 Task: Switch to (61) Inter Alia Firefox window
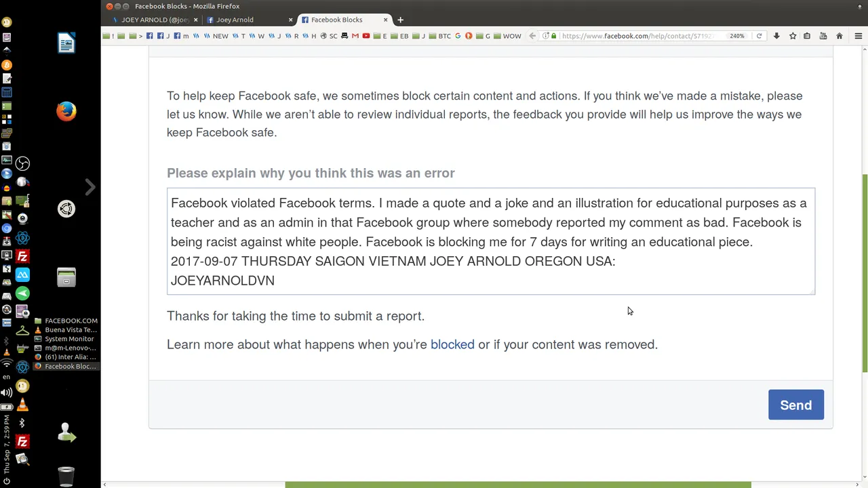[x=66, y=357]
